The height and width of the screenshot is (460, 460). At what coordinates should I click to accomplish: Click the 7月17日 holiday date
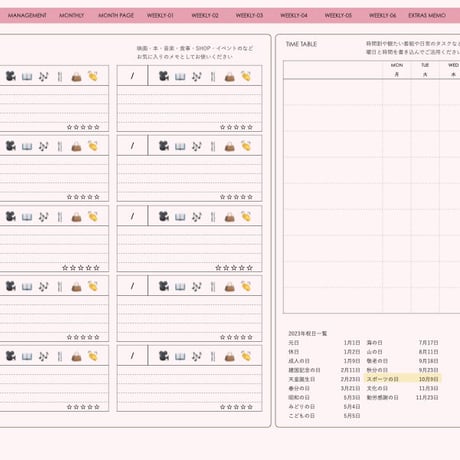(428, 343)
